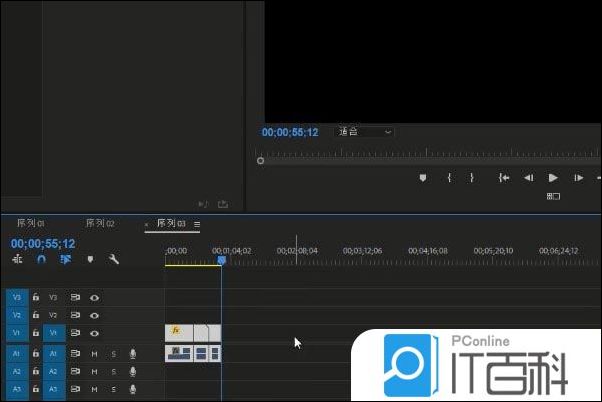Toggle lock on track A1
The width and height of the screenshot is (602, 402).
36,353
